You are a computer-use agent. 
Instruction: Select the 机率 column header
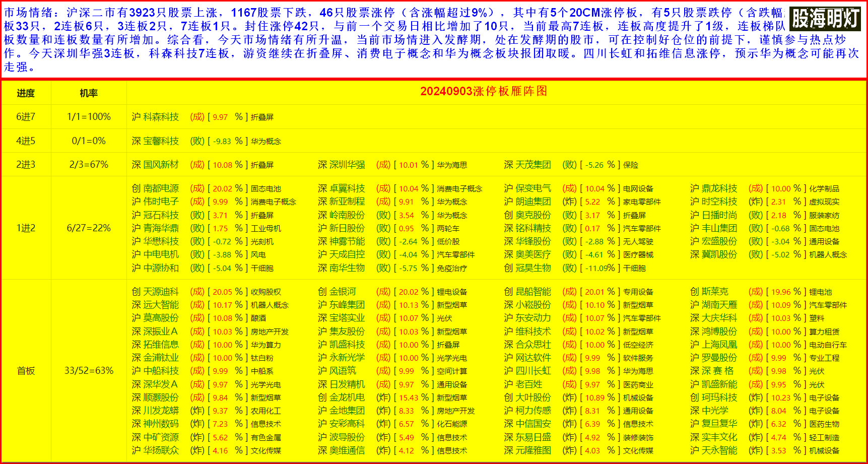(x=89, y=93)
